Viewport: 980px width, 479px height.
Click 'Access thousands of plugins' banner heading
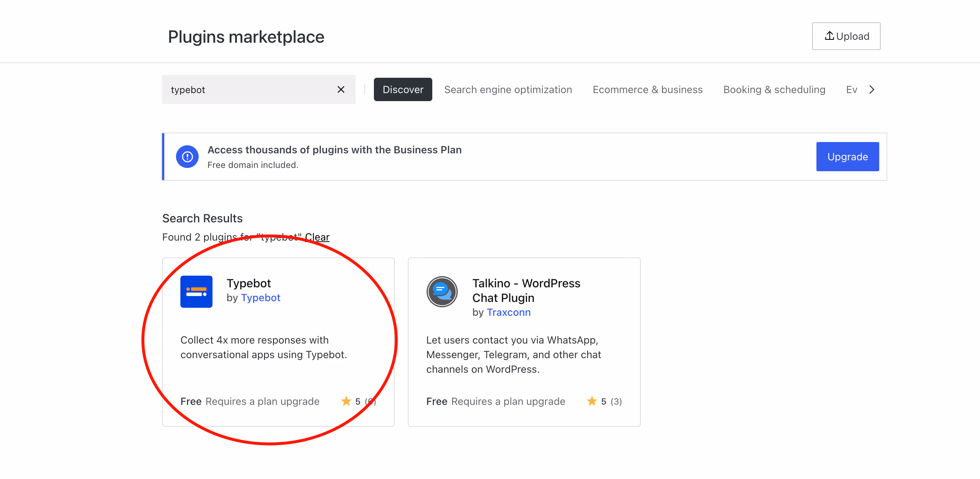click(334, 150)
